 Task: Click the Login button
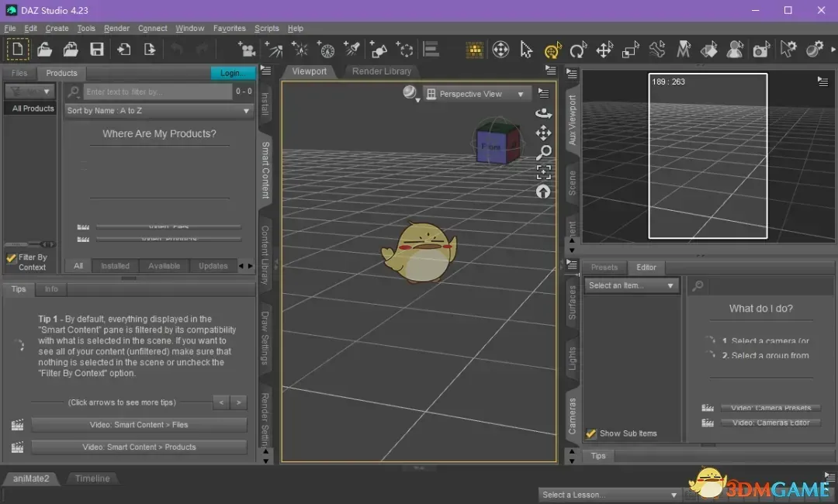click(x=232, y=72)
